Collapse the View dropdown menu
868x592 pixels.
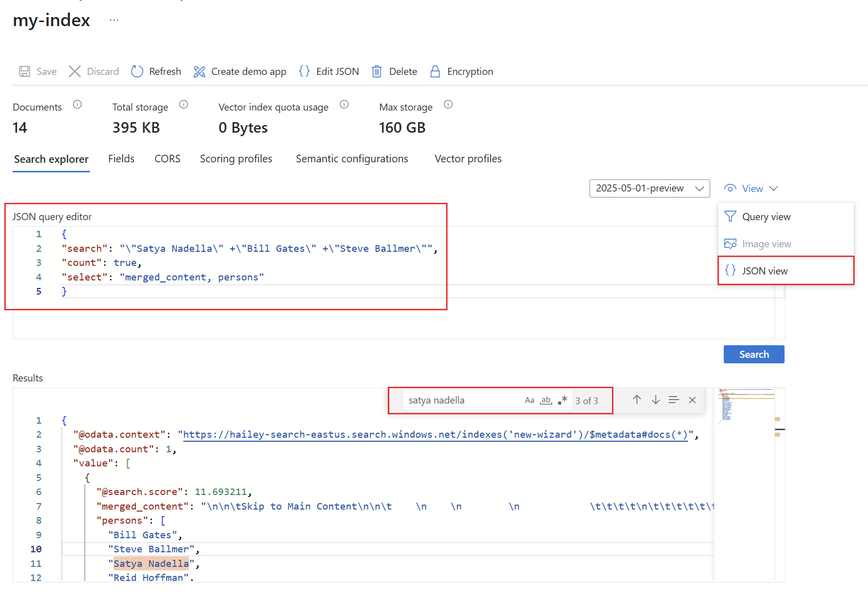point(751,188)
